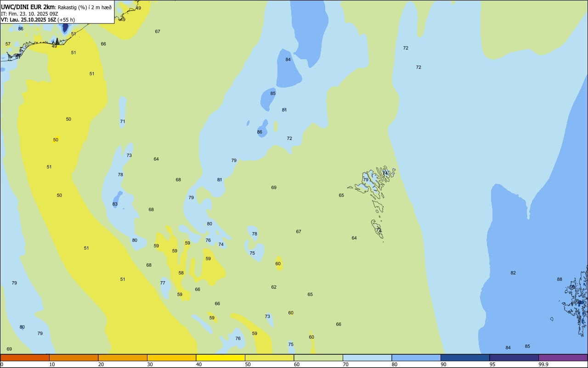Click the legend tick label 99.9
Screen dimensions: 588x368
click(x=543, y=364)
